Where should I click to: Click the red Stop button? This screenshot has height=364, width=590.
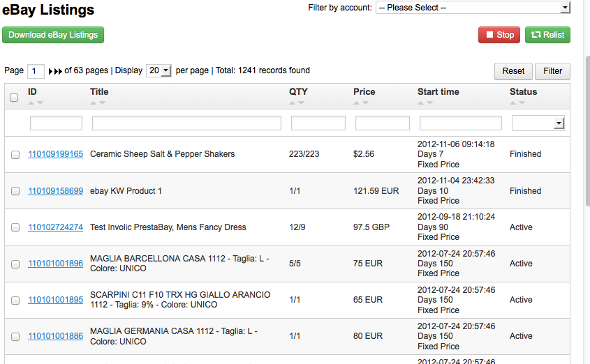(499, 35)
